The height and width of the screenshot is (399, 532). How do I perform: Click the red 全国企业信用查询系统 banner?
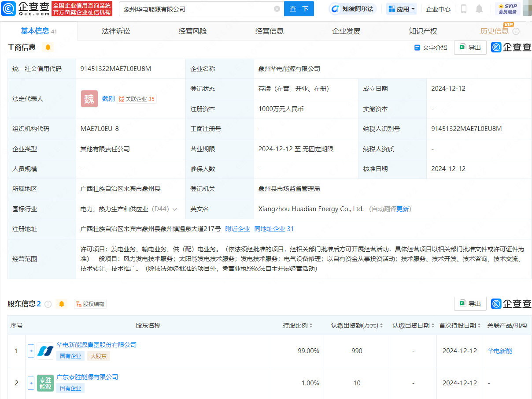coord(82,9)
